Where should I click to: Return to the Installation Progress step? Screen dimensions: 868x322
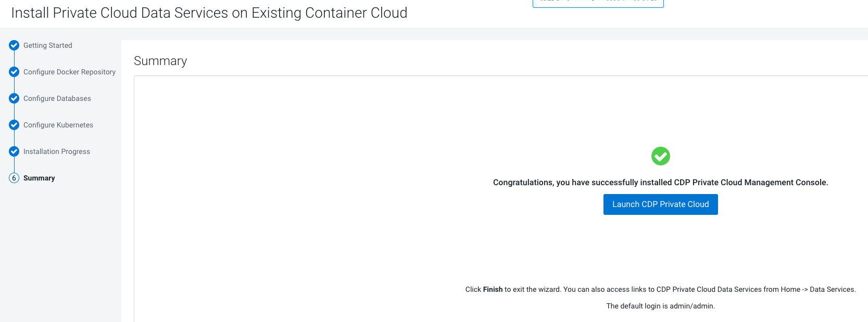pyautogui.click(x=57, y=151)
